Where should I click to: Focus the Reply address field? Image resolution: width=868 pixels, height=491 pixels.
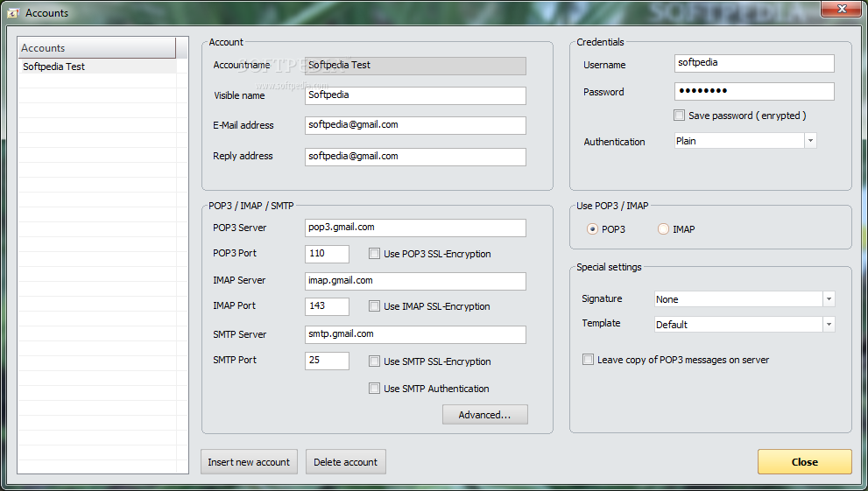[415, 157]
